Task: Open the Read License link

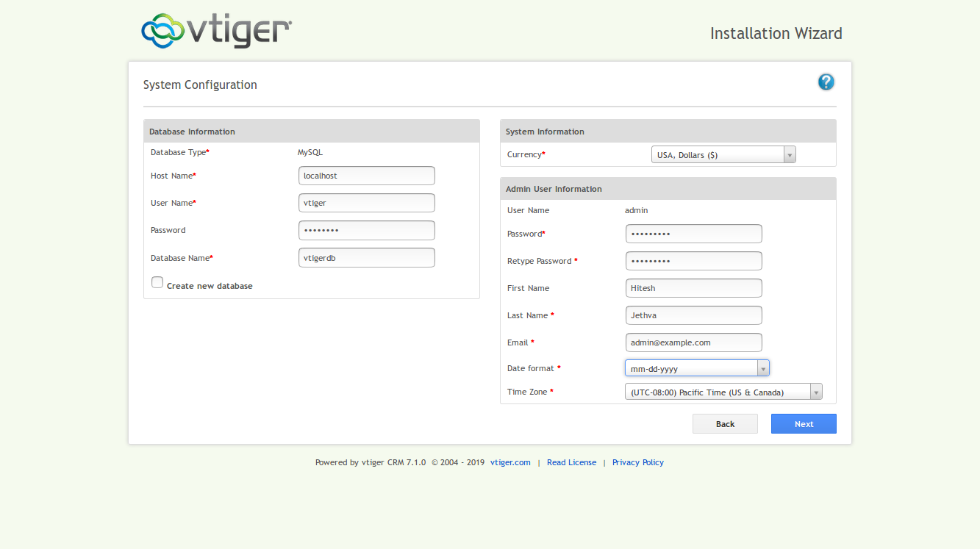Action: pos(571,462)
